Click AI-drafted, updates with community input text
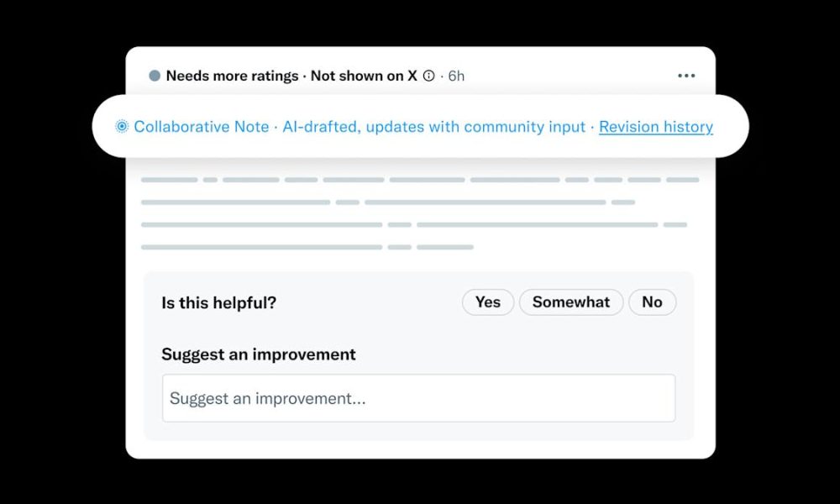 [x=433, y=127]
